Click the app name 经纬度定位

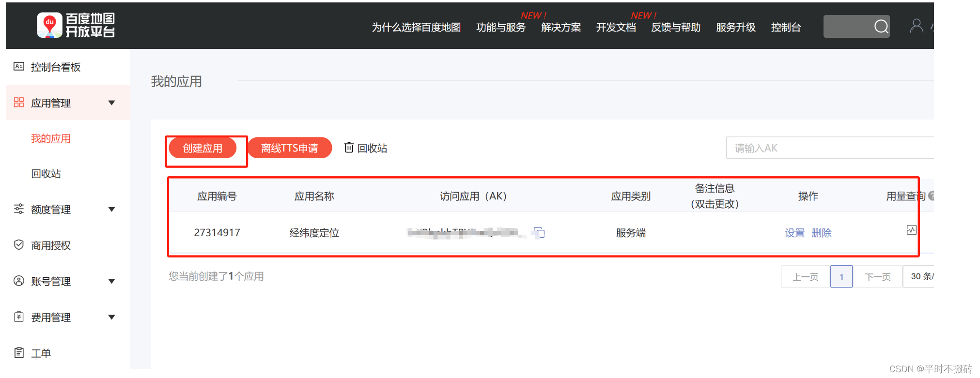click(314, 233)
